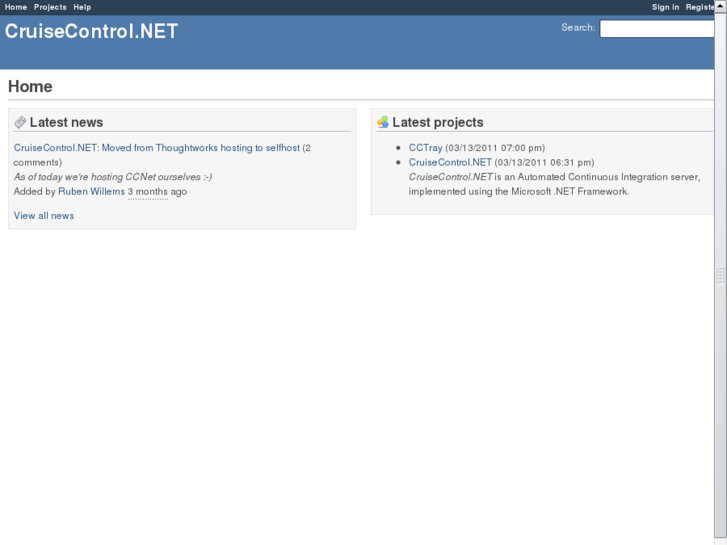727x545 pixels.
Task: Open the Home menu item
Action: (x=16, y=7)
